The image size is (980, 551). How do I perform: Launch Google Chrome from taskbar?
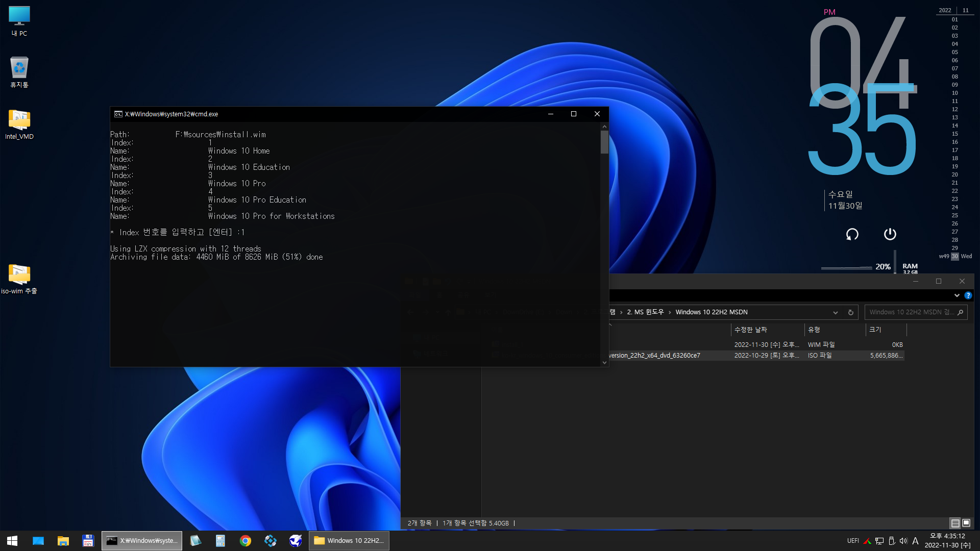[246, 541]
